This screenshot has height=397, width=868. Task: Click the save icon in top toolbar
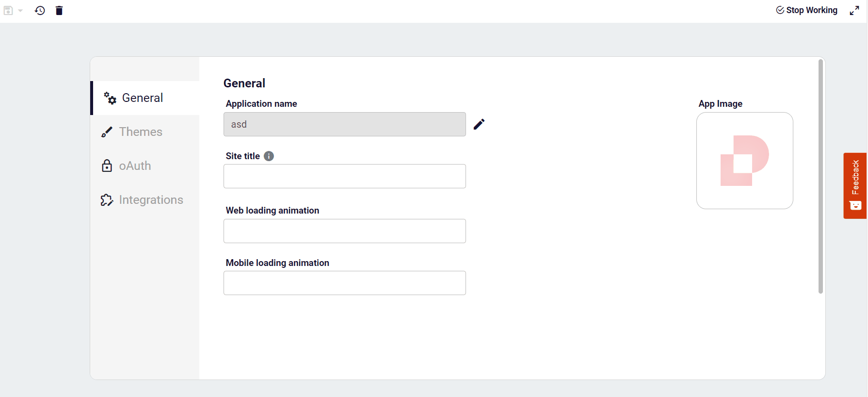click(8, 10)
